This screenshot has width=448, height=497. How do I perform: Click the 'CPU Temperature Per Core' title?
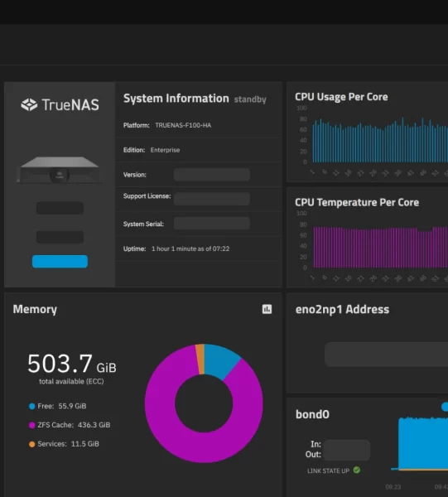[357, 202]
